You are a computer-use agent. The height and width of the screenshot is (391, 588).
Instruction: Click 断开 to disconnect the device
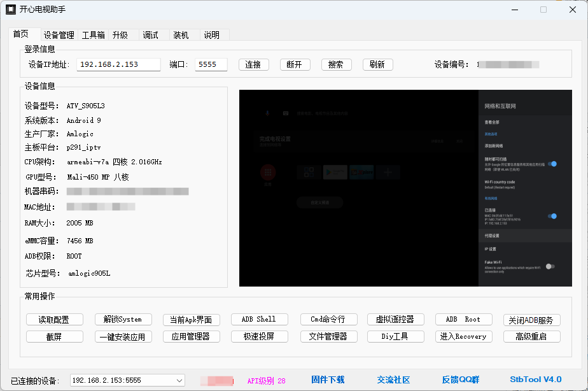[x=295, y=64]
